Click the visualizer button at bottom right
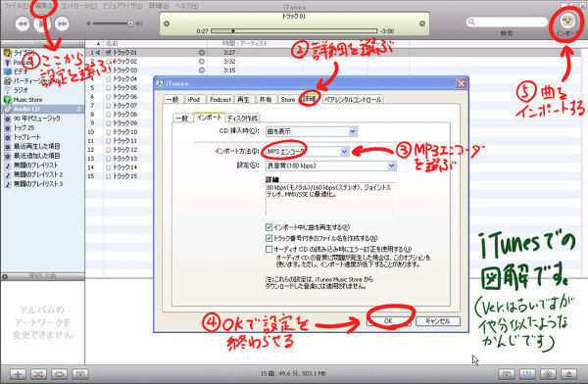The height and width of the screenshot is (384, 588). click(548, 374)
